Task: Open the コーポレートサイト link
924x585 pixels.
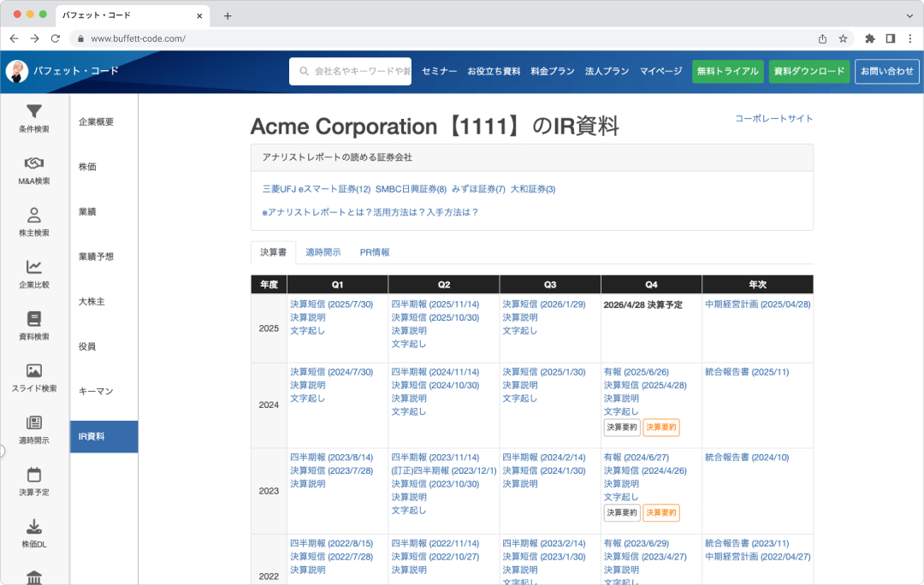Action: (773, 119)
